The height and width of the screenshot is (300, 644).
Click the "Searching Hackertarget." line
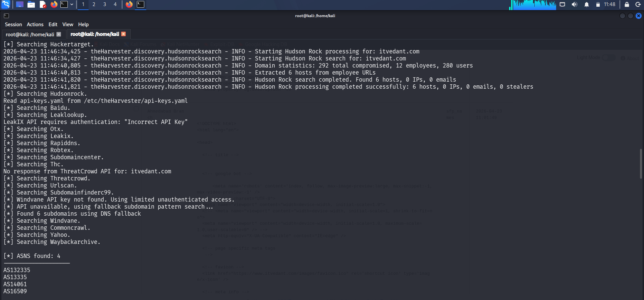[49, 44]
